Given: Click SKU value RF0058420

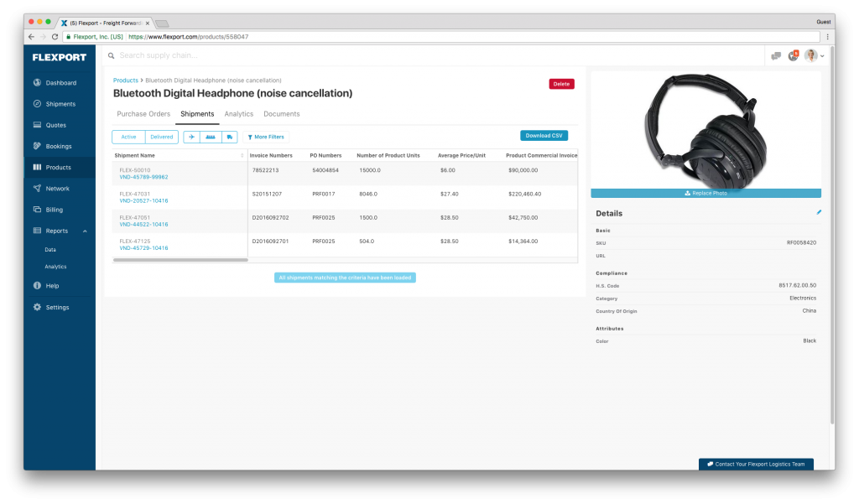Looking at the screenshot, I should [801, 242].
